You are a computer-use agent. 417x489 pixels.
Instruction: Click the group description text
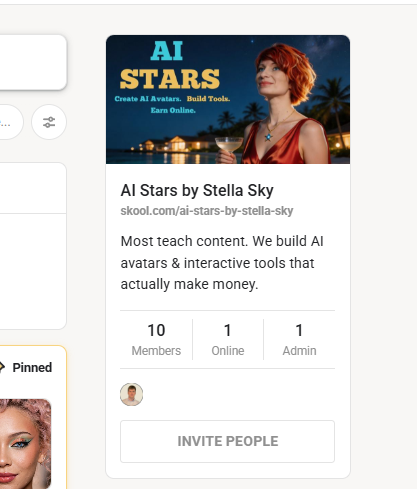[222, 263]
